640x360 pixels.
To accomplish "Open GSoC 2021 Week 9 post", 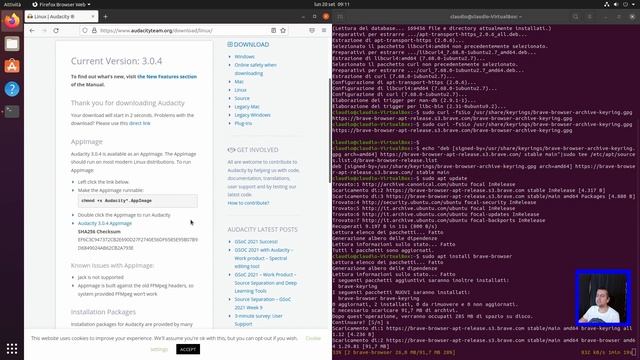I will [262, 303].
